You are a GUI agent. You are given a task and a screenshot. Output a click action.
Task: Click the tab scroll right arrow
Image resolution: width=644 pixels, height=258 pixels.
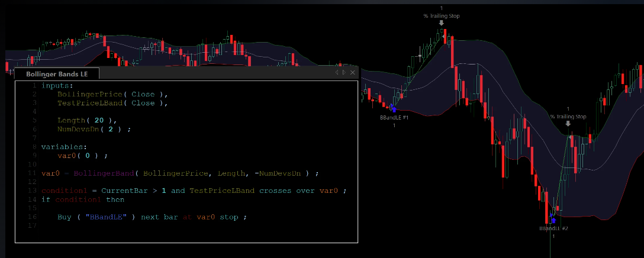point(344,72)
